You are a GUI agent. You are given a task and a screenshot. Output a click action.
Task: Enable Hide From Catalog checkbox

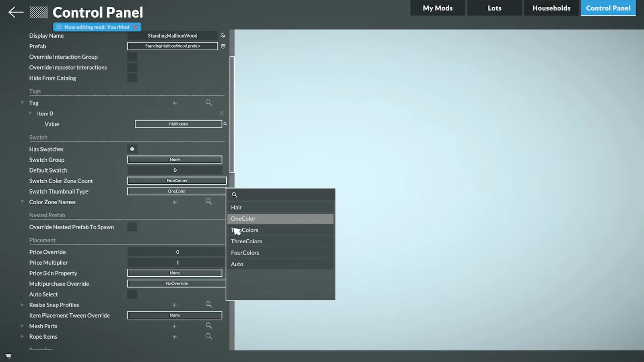click(132, 78)
